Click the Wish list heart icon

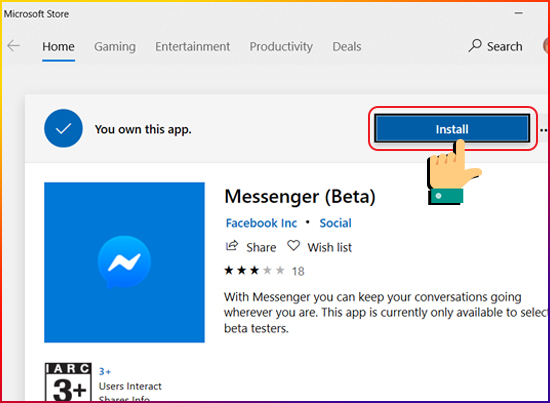[x=293, y=246]
